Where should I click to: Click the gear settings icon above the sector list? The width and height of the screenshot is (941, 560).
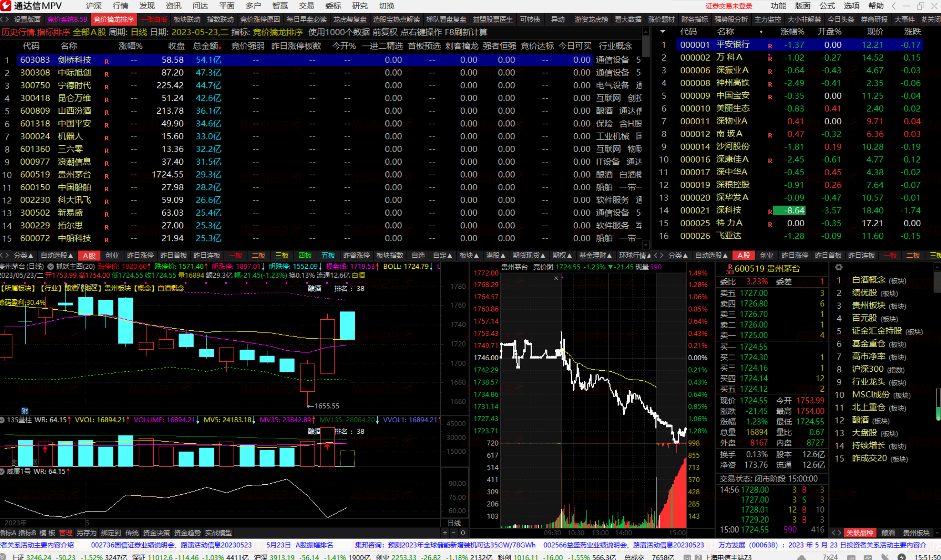click(839, 268)
